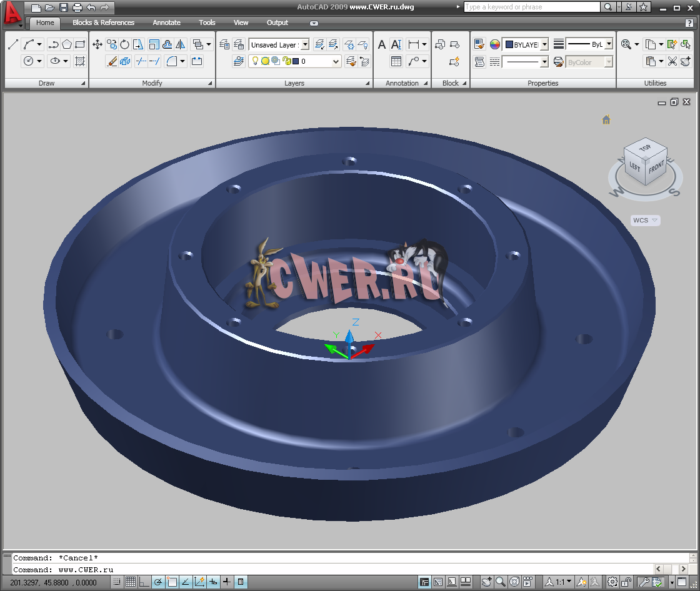
Task: Select the Line tool in Draw panel
Action: 12,44
